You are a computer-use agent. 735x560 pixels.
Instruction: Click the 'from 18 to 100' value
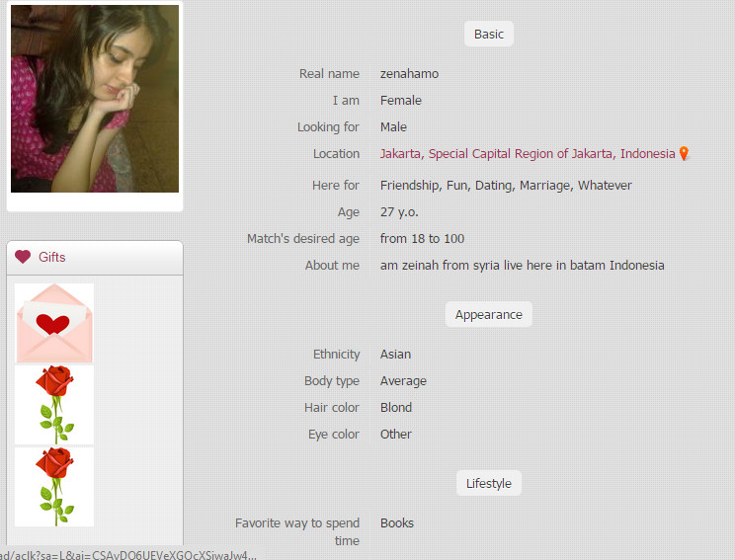tap(422, 239)
